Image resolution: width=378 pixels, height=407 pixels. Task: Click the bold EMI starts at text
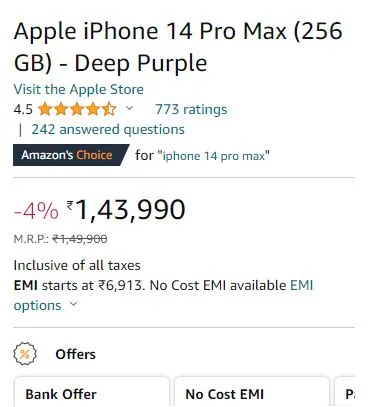pyautogui.click(x=25, y=285)
